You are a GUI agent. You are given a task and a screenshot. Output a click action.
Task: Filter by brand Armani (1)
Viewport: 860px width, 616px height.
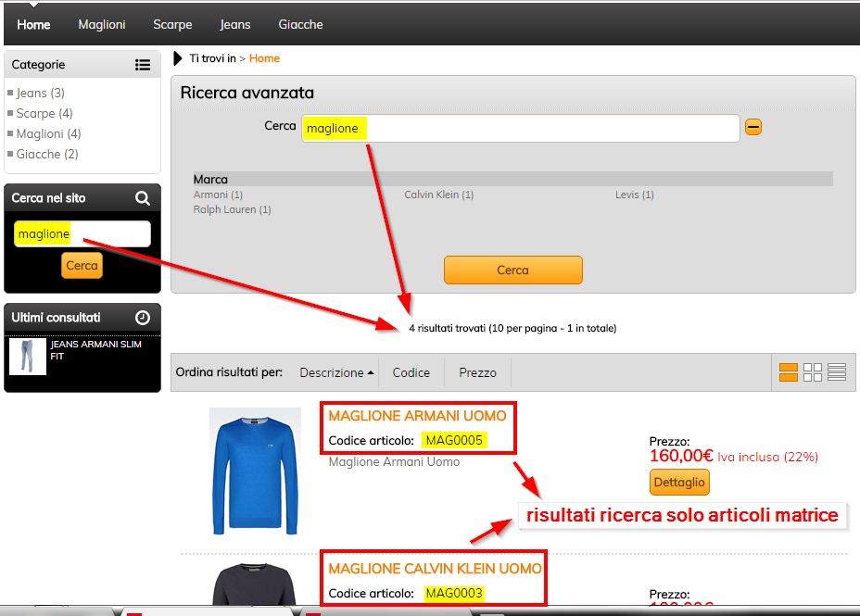[x=218, y=195]
